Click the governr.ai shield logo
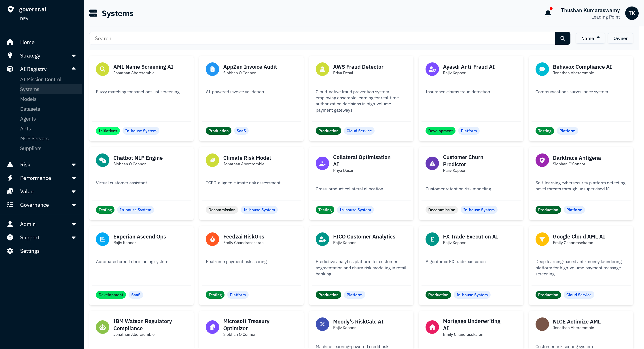Image resolution: width=644 pixels, height=349 pixels. click(x=10, y=9)
